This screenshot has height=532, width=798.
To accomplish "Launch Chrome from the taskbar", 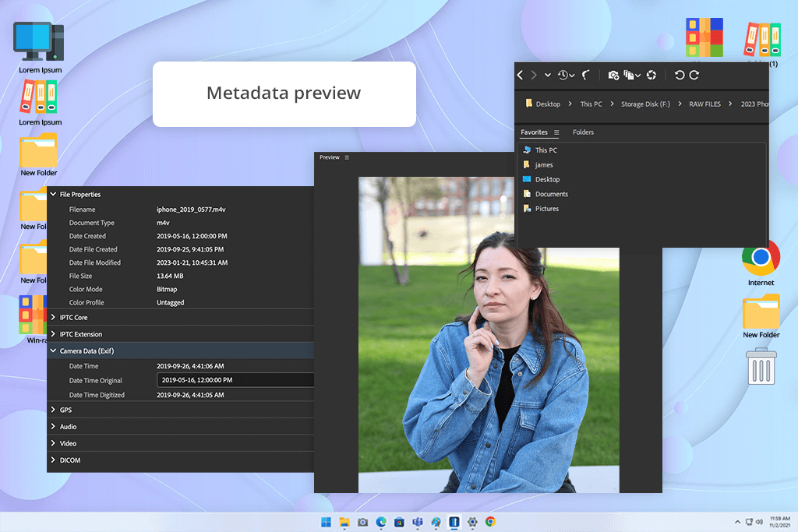I will click(x=491, y=522).
